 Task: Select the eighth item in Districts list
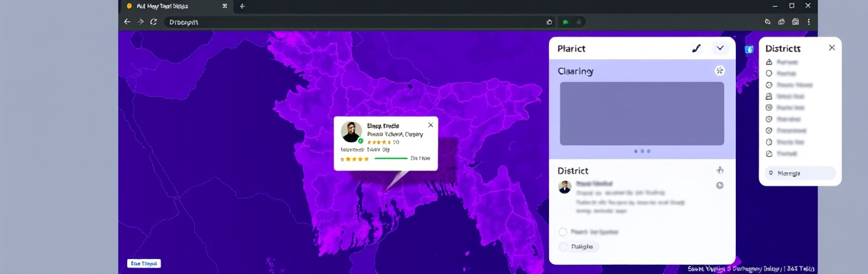784,142
